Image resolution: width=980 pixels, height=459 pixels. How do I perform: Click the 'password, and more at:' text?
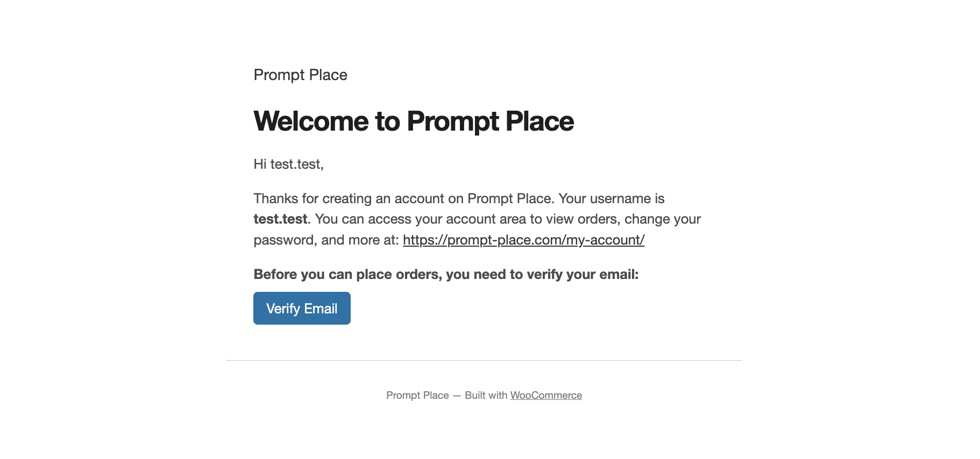[326, 240]
